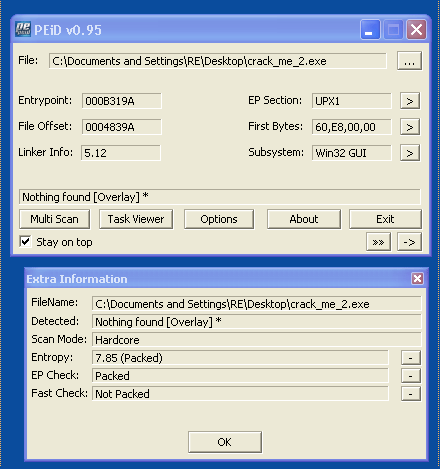Close the Extra Information dialog with X

tap(417, 278)
